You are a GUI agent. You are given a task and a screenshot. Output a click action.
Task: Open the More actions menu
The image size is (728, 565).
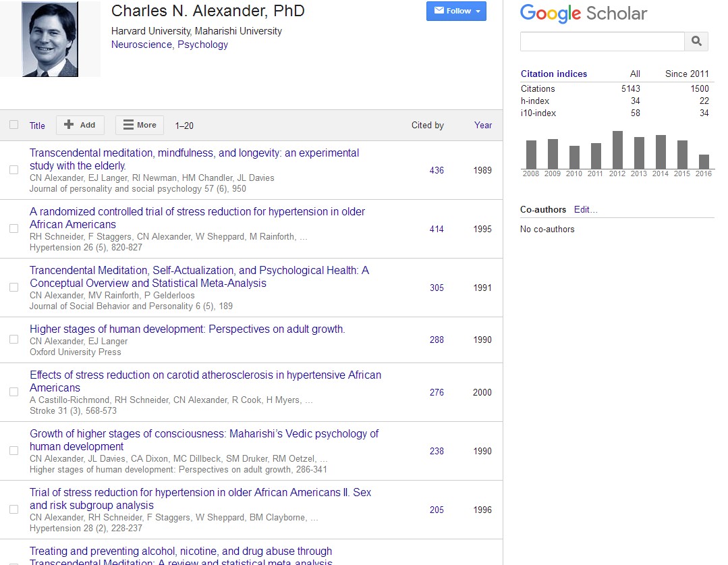[139, 125]
